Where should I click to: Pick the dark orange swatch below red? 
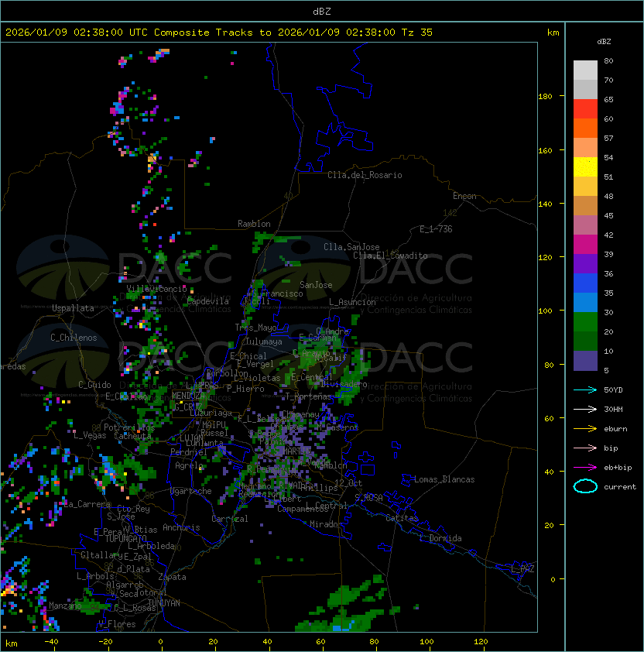point(585,128)
